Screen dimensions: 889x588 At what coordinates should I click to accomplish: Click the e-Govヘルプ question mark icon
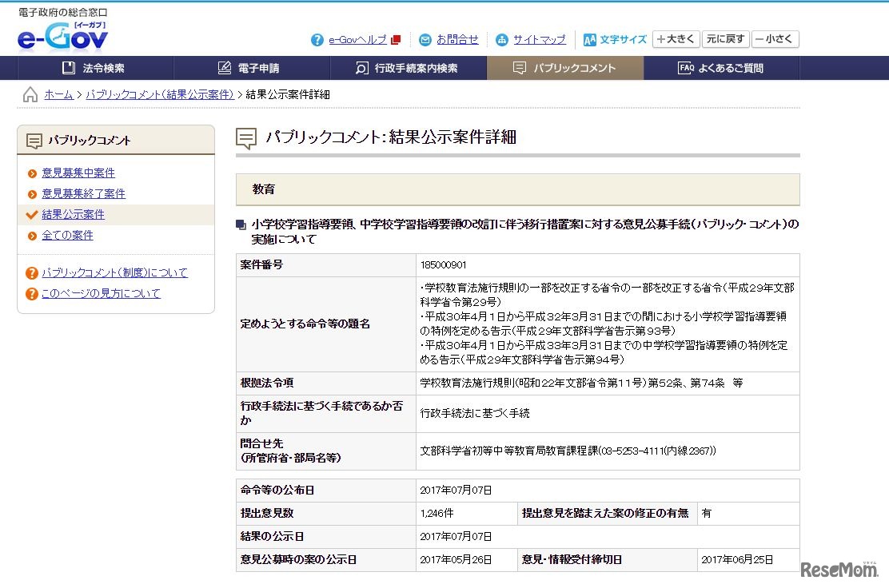click(317, 40)
